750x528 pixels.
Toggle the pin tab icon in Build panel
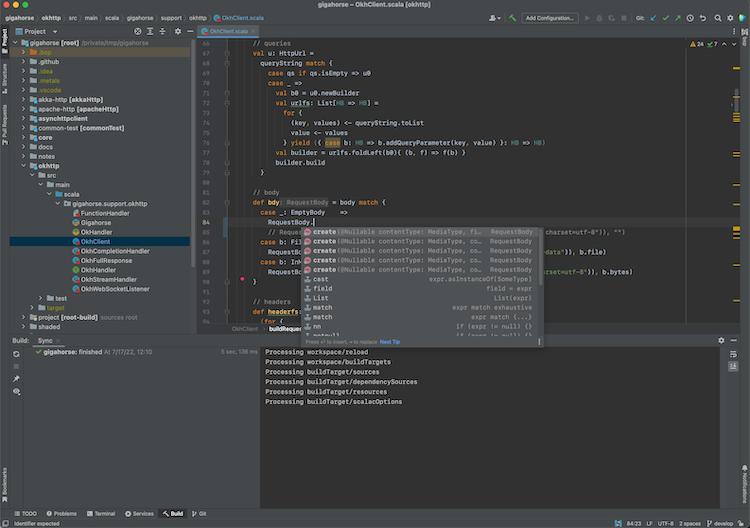pos(16,379)
